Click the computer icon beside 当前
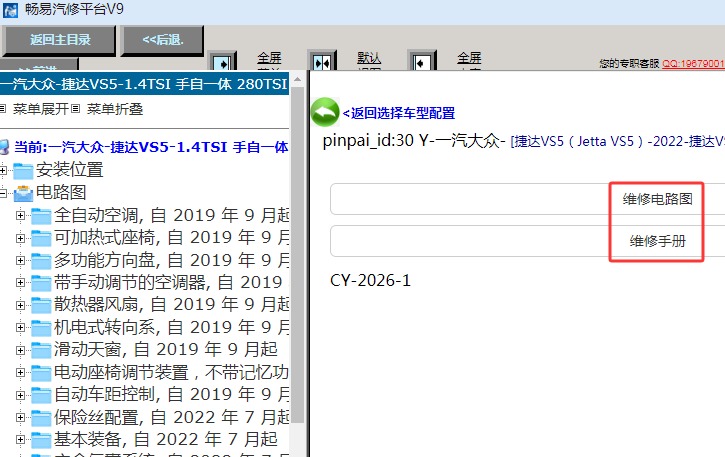This screenshot has height=457, width=725. (4, 147)
